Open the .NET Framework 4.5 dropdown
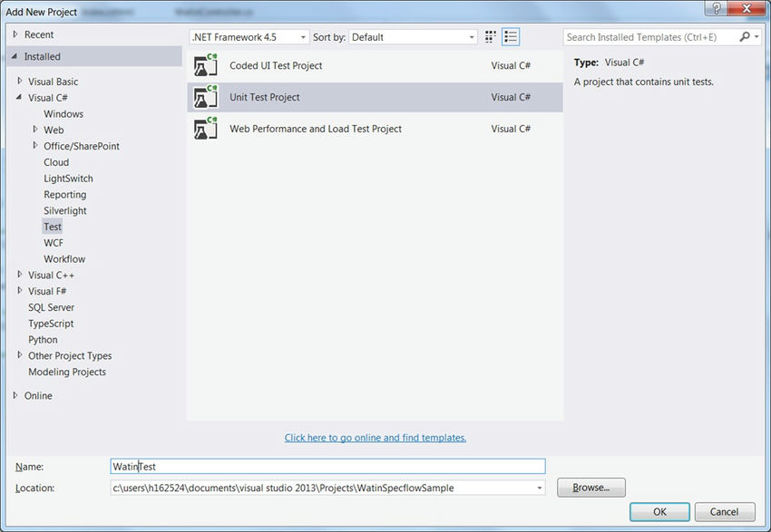This screenshot has height=532, width=771. (302, 37)
